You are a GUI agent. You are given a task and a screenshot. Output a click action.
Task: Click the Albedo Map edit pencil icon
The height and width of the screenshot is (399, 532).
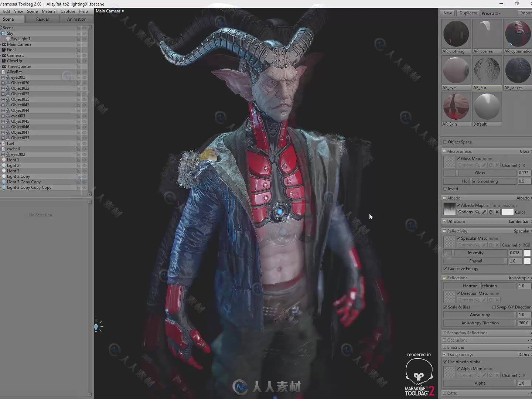[x=484, y=212]
